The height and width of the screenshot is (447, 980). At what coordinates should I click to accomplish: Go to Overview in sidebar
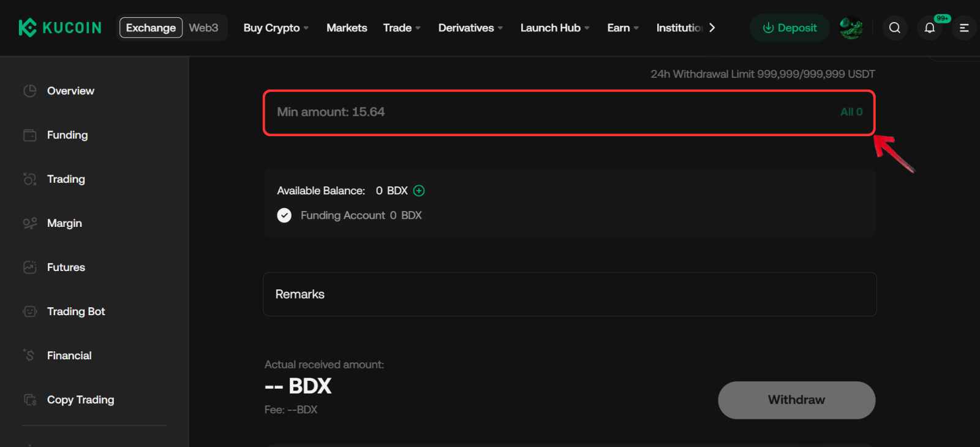[70, 91]
